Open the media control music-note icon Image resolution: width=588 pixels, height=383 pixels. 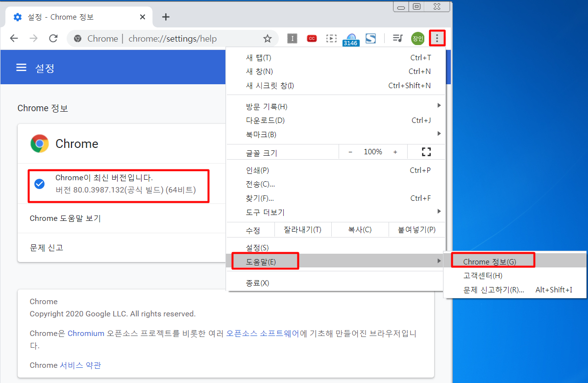(398, 38)
